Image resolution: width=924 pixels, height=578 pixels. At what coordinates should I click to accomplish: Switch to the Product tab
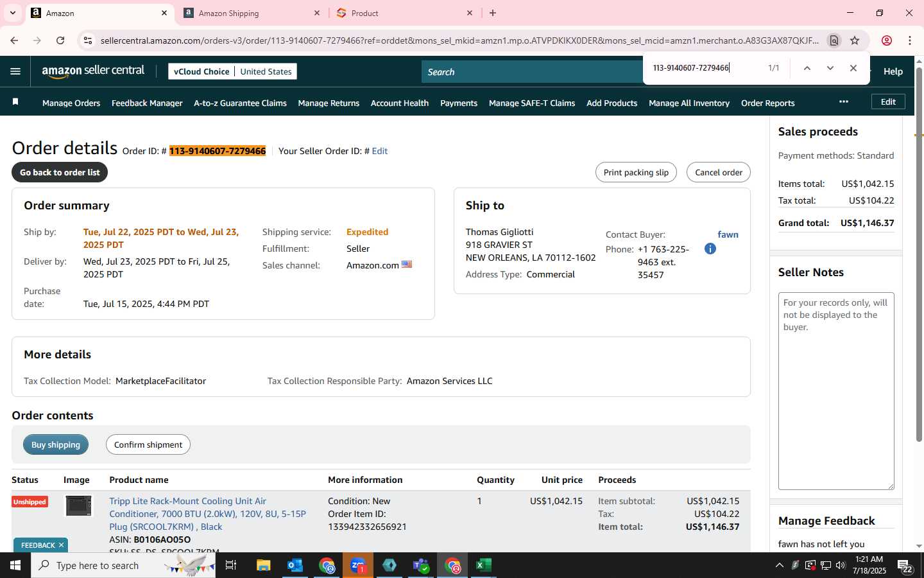405,13
